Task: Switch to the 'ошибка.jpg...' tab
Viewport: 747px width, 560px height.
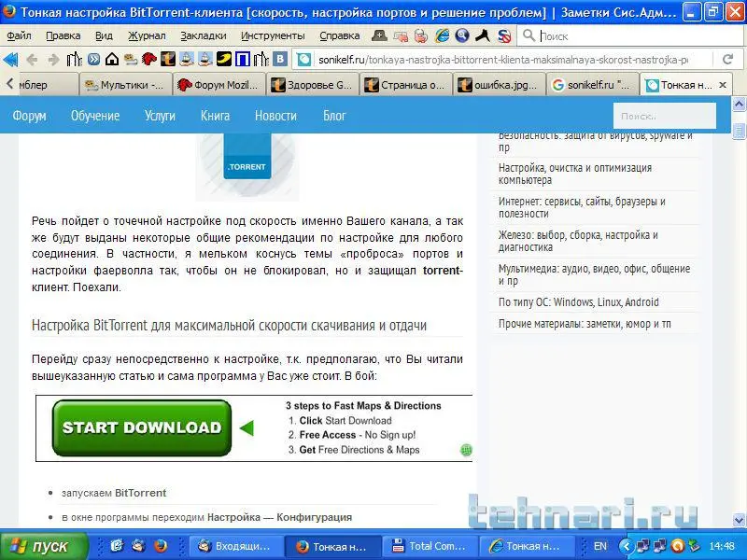Action: [x=499, y=85]
